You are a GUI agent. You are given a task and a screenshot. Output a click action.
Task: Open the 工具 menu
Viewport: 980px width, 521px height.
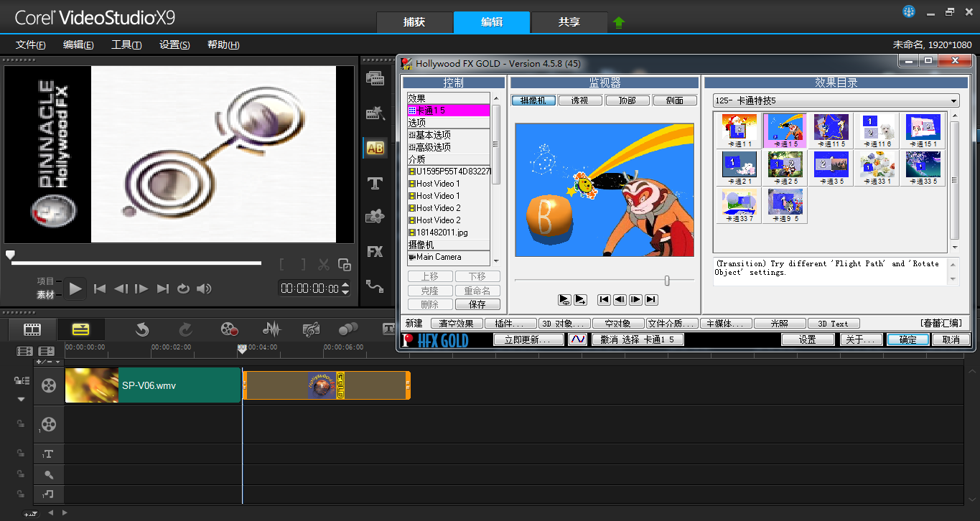point(126,44)
